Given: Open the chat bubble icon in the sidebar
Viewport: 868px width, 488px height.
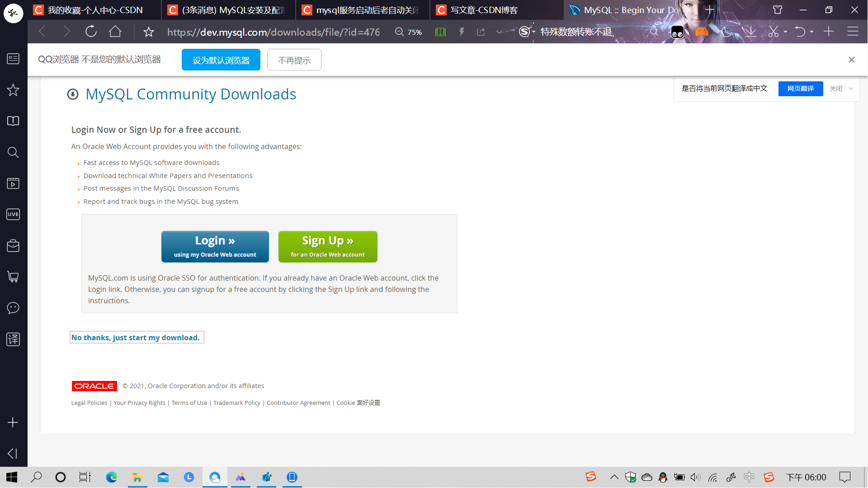Looking at the screenshot, I should coord(13,308).
